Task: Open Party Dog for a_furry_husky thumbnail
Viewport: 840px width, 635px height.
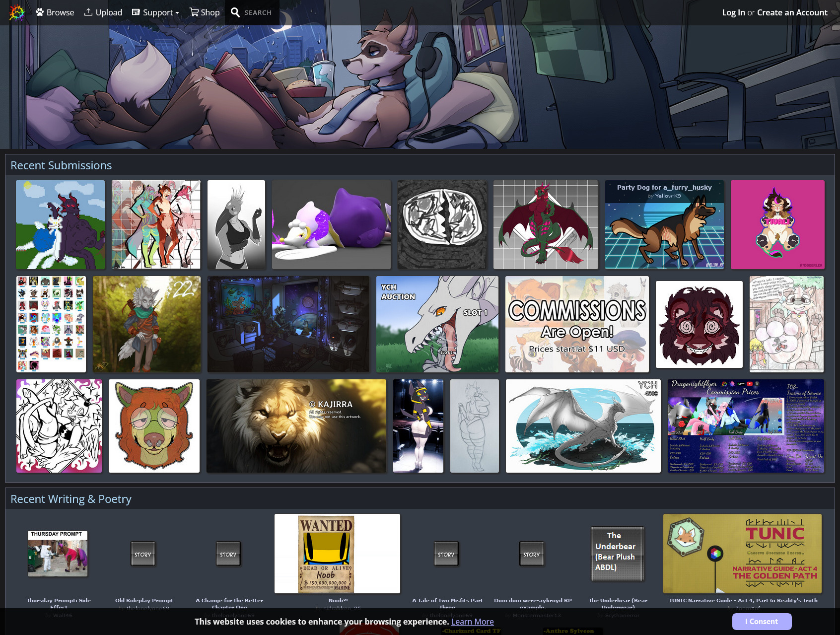Action: click(x=665, y=224)
